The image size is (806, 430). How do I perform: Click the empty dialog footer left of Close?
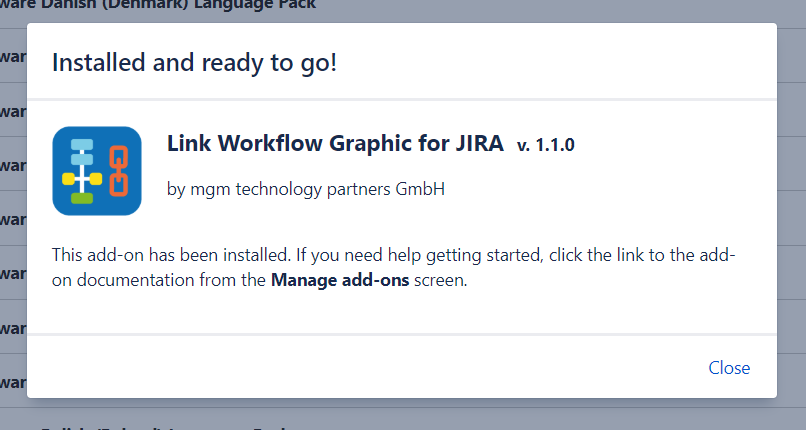(x=350, y=367)
